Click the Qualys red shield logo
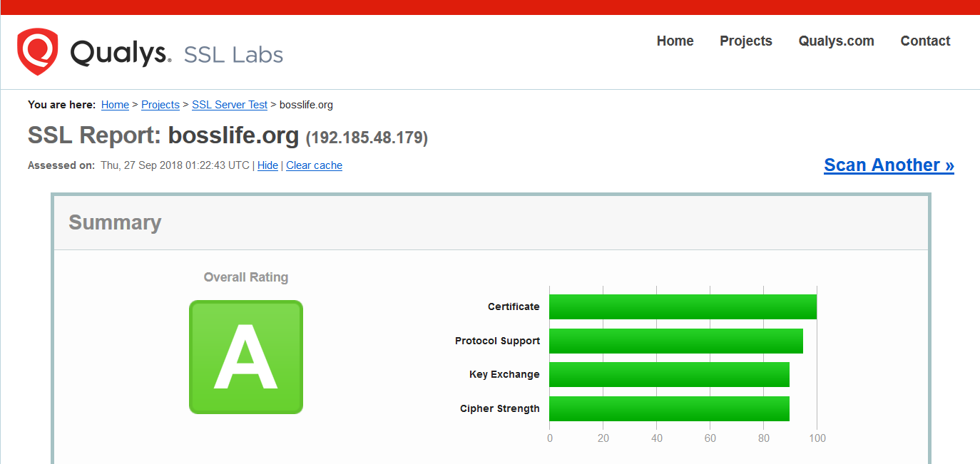This screenshot has height=464, width=980. (x=37, y=51)
